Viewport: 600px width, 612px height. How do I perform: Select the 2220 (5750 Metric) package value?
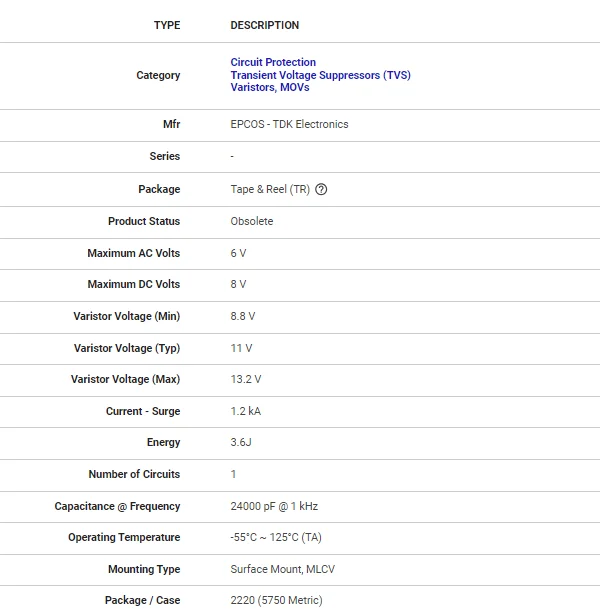tap(276, 600)
